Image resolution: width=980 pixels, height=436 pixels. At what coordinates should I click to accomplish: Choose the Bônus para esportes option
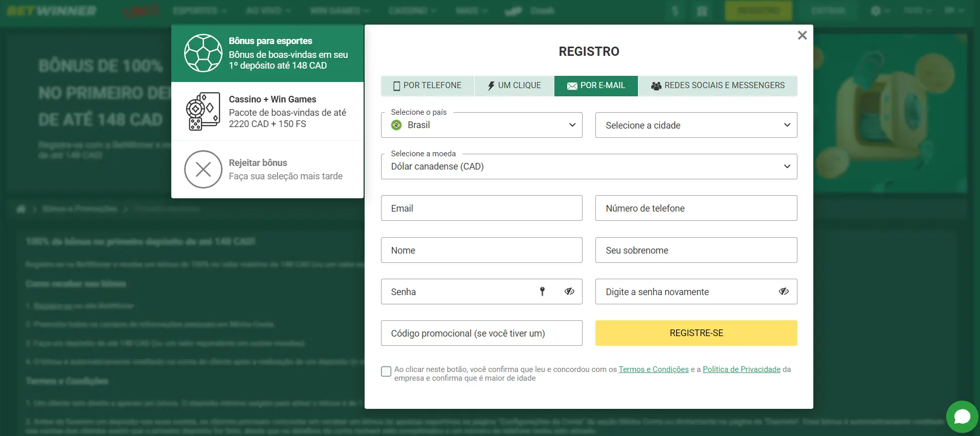click(x=267, y=53)
